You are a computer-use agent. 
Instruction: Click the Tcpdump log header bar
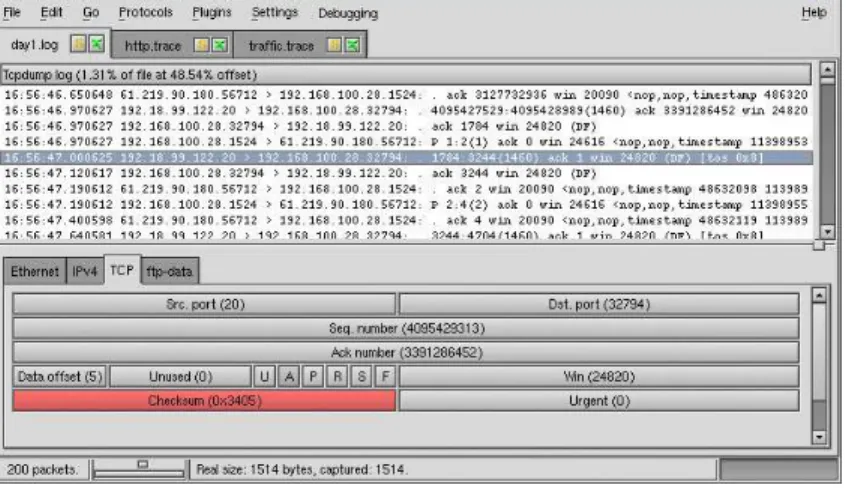click(406, 74)
